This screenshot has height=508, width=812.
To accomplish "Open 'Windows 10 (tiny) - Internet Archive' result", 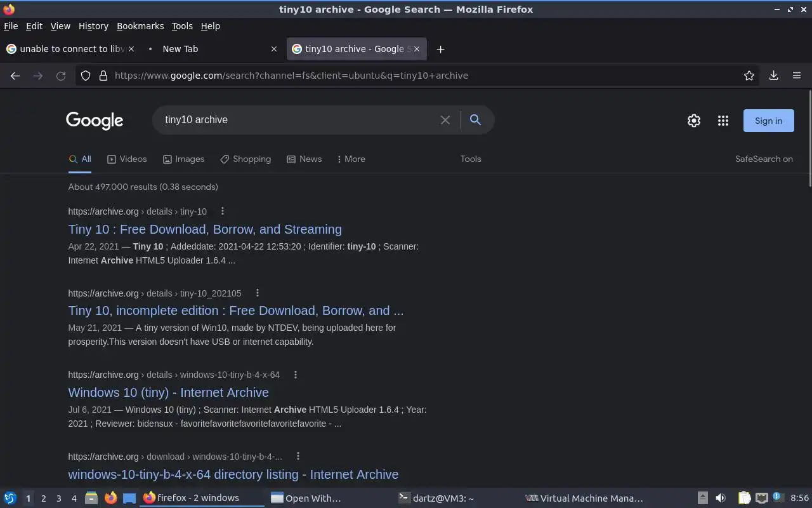I will [x=168, y=392].
